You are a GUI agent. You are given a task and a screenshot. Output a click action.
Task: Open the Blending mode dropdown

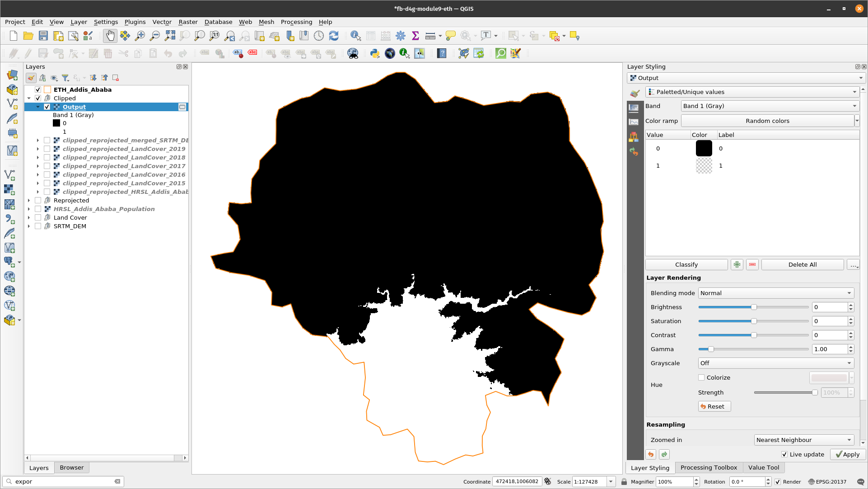coord(776,293)
